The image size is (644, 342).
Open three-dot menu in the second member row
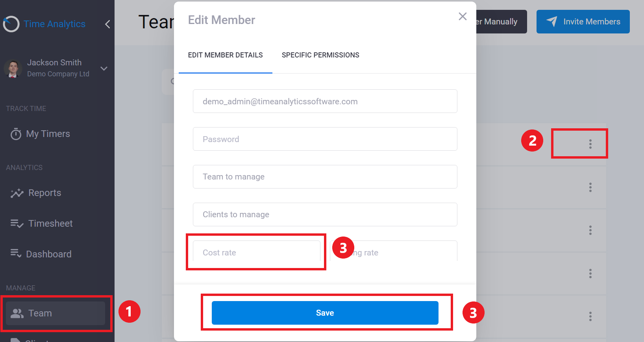pos(590,187)
